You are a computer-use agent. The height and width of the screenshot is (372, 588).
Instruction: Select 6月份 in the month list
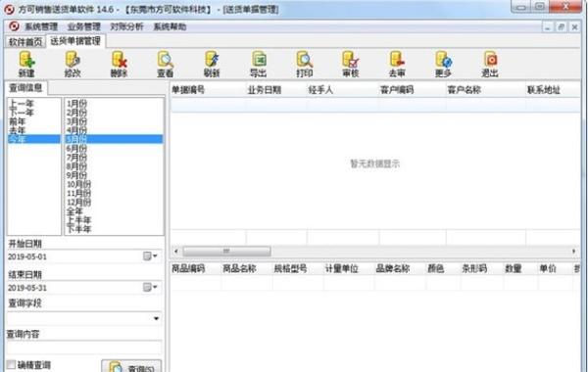(x=115, y=149)
